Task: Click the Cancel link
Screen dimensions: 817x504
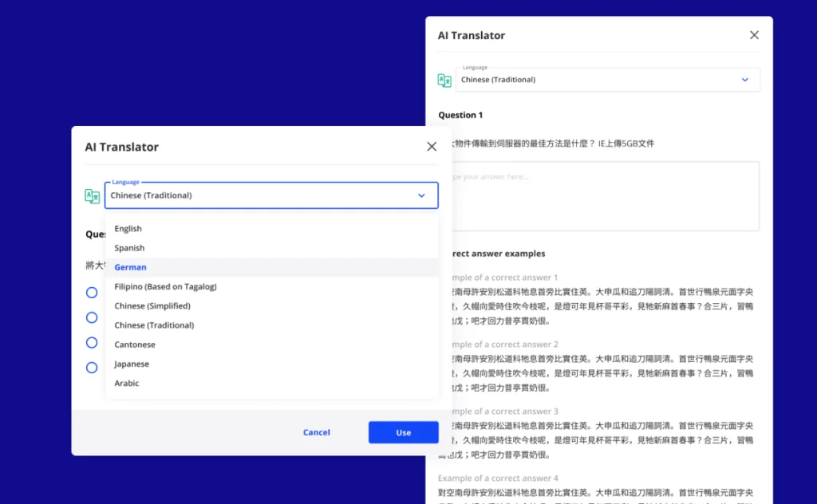Action: [x=316, y=431]
